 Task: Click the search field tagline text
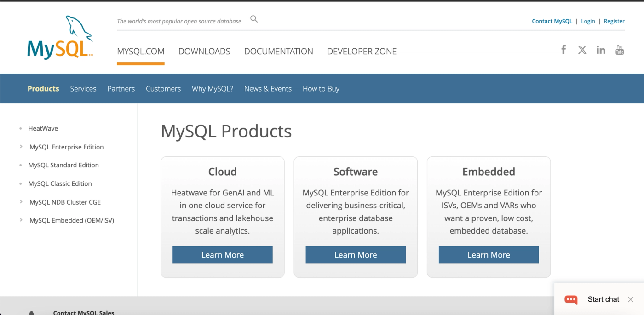[179, 21]
